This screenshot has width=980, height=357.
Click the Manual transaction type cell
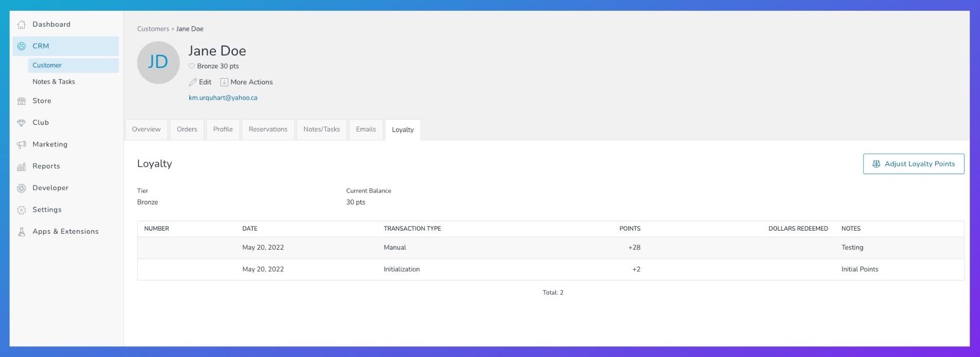pyautogui.click(x=395, y=248)
